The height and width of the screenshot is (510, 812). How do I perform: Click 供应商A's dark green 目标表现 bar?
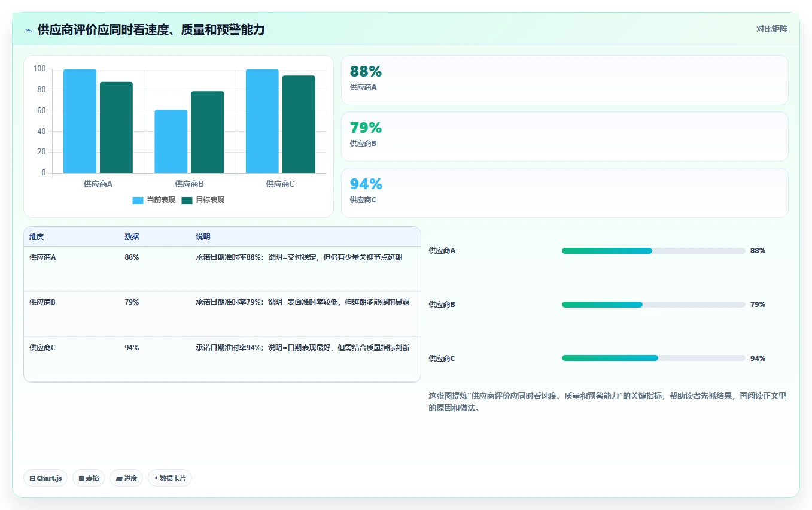click(116, 127)
